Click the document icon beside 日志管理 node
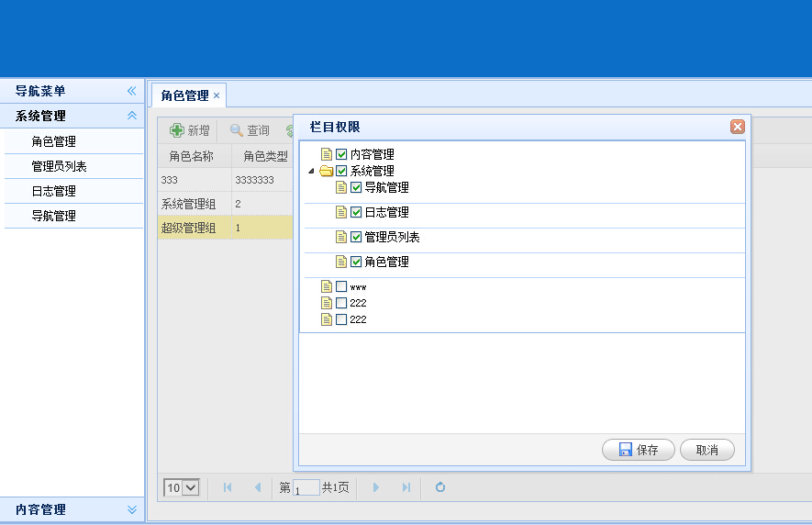Screen dimensions: 812x525 pyautogui.click(x=340, y=212)
